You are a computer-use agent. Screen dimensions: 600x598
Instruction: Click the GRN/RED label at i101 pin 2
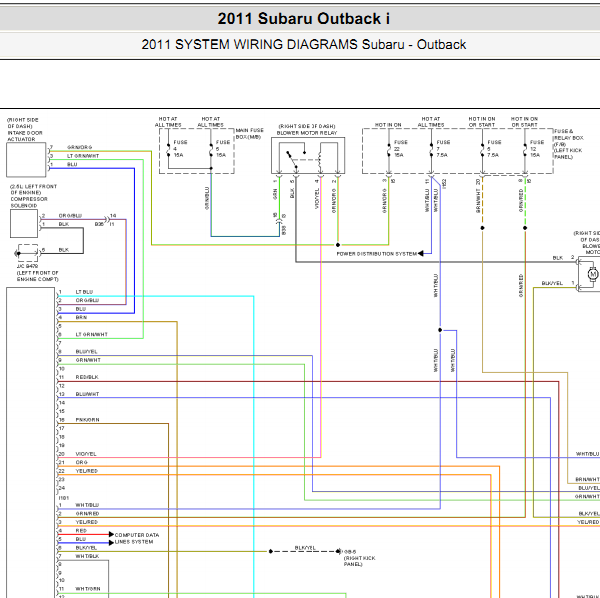click(x=87, y=513)
